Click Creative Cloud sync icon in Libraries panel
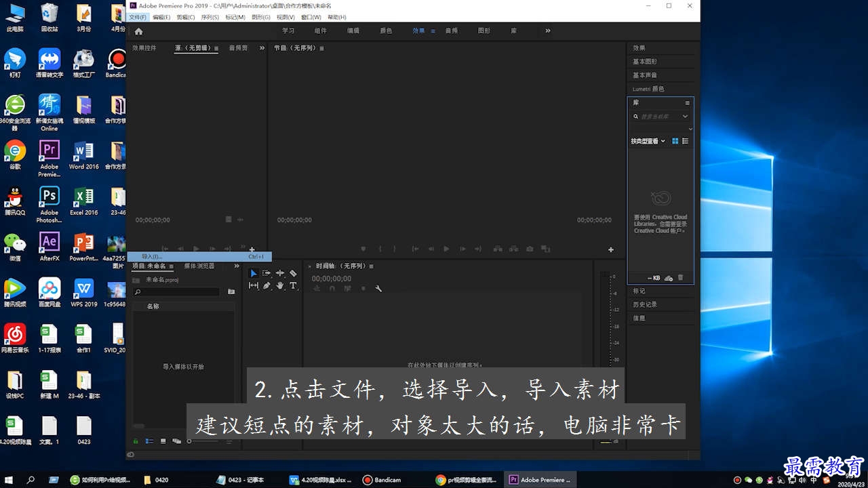Image resolution: width=868 pixels, height=488 pixels. [669, 278]
